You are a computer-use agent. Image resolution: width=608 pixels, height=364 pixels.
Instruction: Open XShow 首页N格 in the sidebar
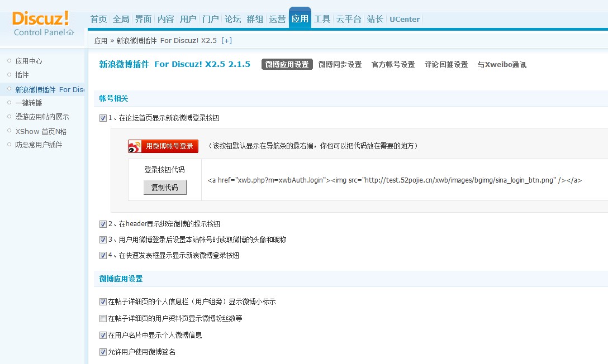click(41, 132)
